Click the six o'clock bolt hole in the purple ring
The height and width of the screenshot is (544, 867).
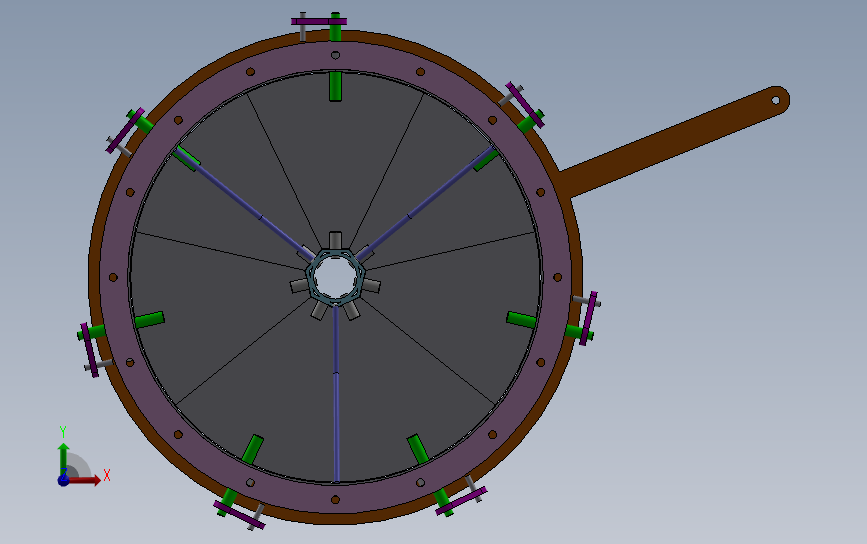click(335, 500)
